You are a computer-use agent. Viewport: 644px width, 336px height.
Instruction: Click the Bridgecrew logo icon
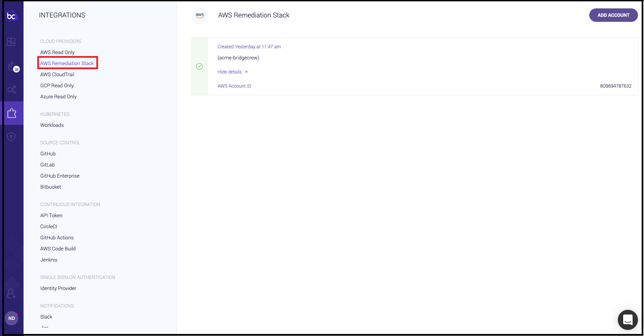tap(12, 15)
